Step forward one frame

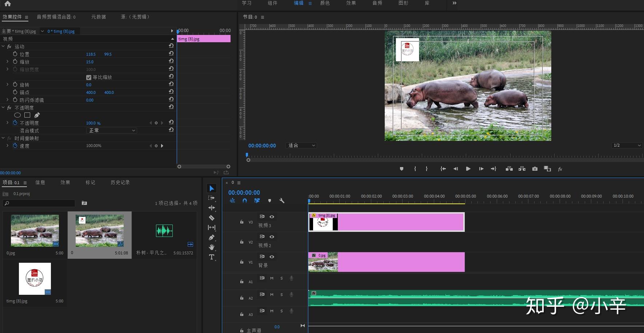point(481,169)
